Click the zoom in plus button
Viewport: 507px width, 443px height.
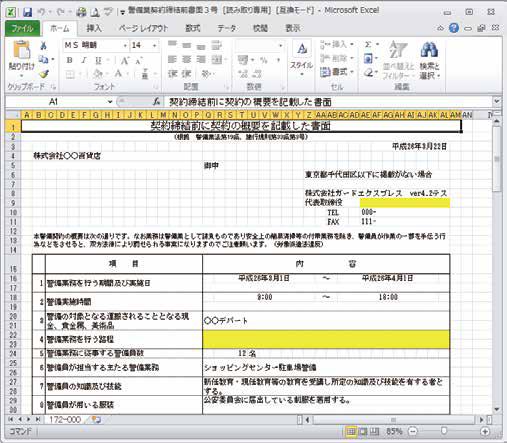click(x=485, y=432)
